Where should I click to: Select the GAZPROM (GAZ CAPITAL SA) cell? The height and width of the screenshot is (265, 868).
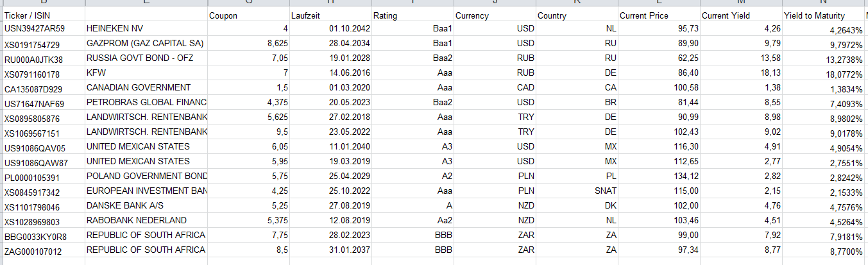click(146, 44)
